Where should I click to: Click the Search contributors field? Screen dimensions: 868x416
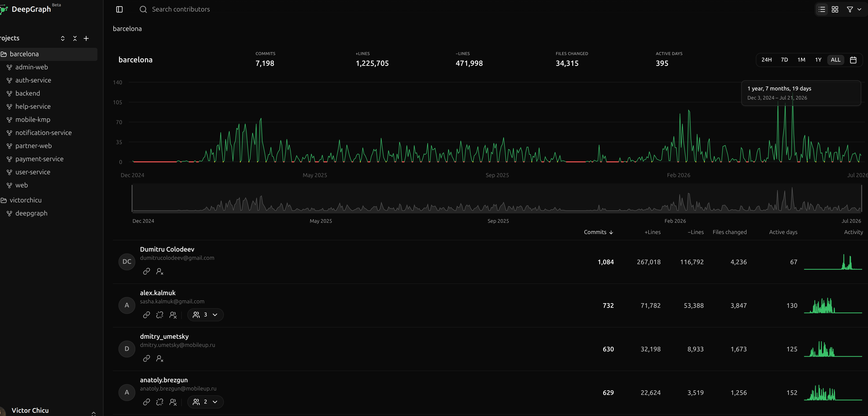[x=181, y=9]
